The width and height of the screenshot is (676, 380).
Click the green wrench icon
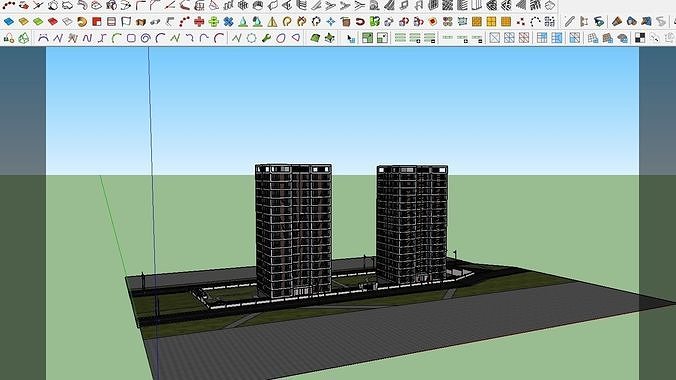click(x=266, y=38)
